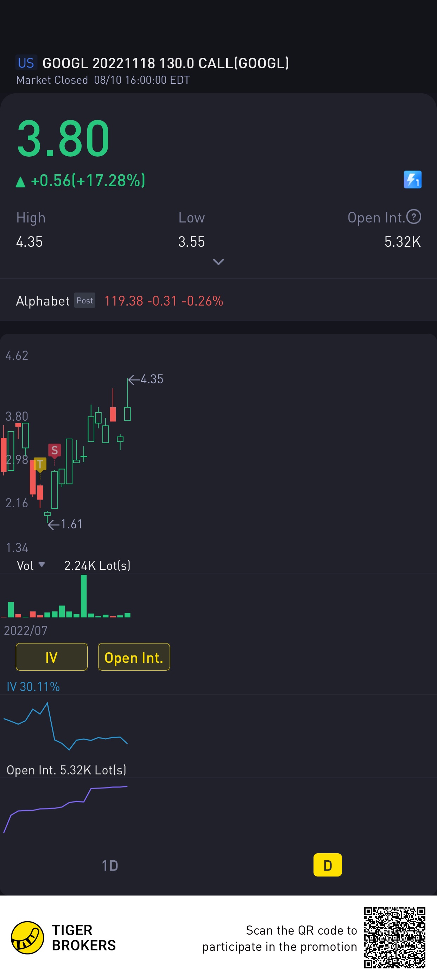
Task: Tap the 3.80 option price
Action: [64, 138]
